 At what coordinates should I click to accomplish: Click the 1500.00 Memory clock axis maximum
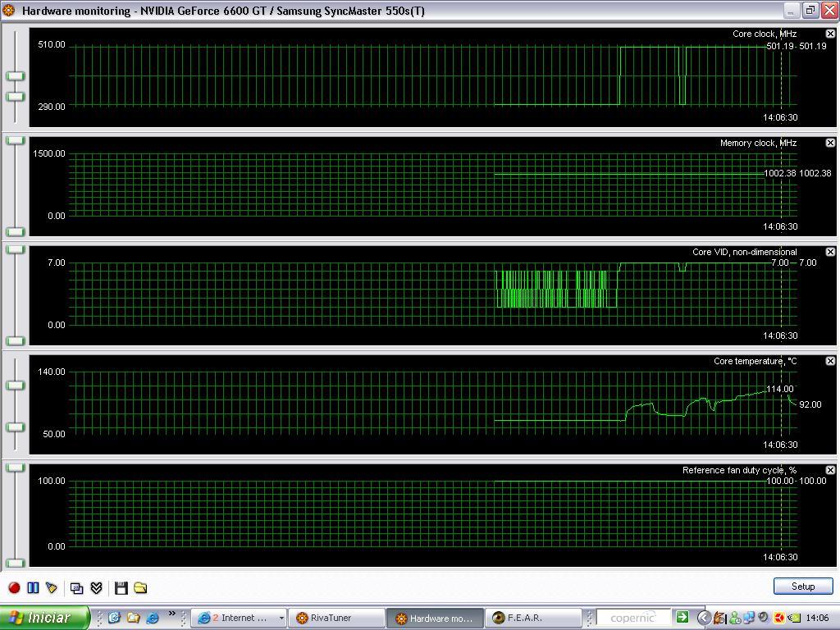point(48,153)
